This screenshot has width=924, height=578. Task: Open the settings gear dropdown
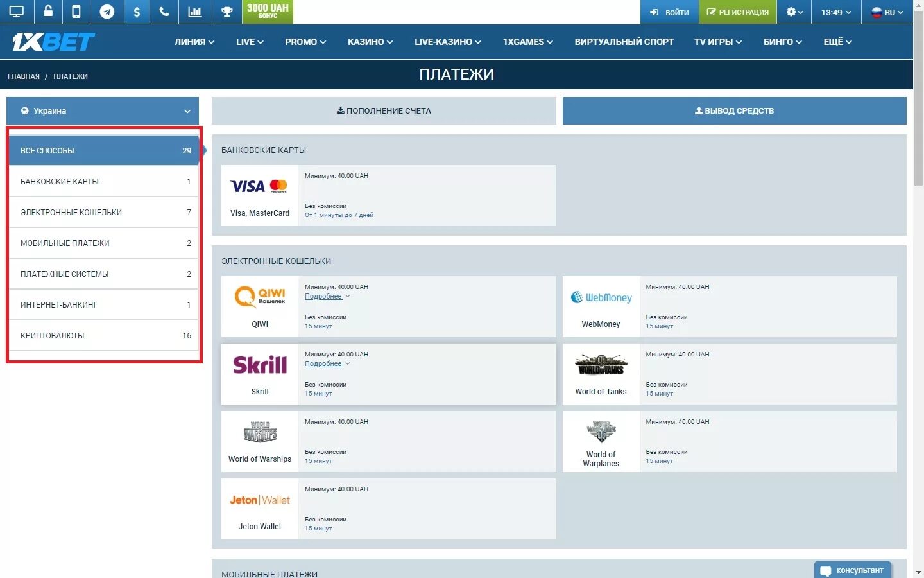[x=795, y=12]
